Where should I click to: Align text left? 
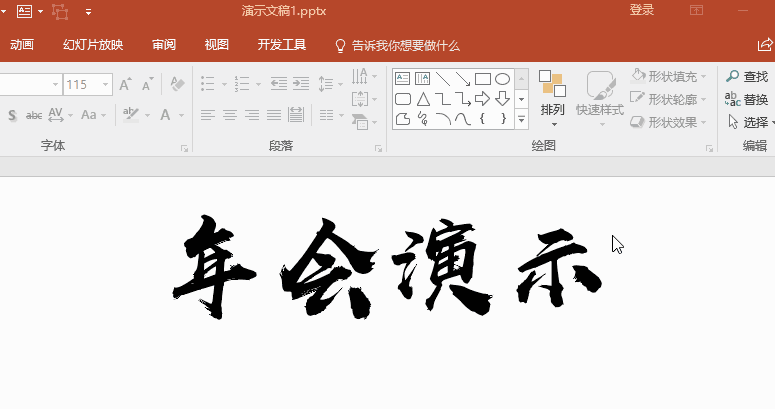[x=208, y=116]
